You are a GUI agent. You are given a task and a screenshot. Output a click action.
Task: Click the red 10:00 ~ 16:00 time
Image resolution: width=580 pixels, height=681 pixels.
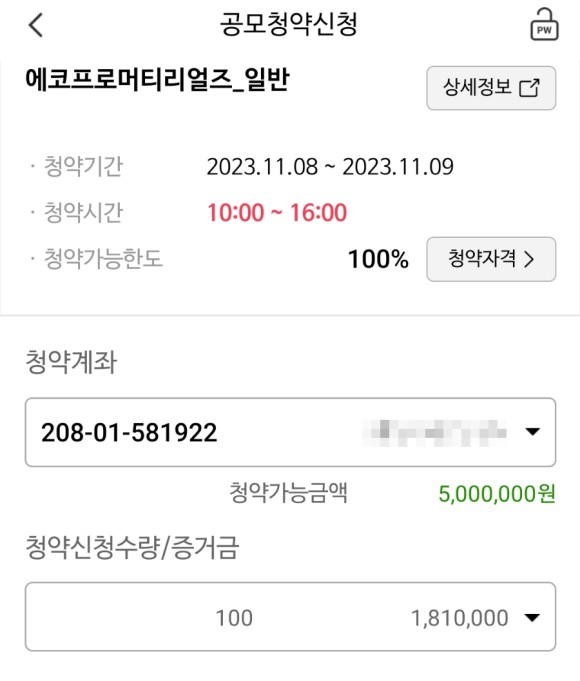click(277, 213)
